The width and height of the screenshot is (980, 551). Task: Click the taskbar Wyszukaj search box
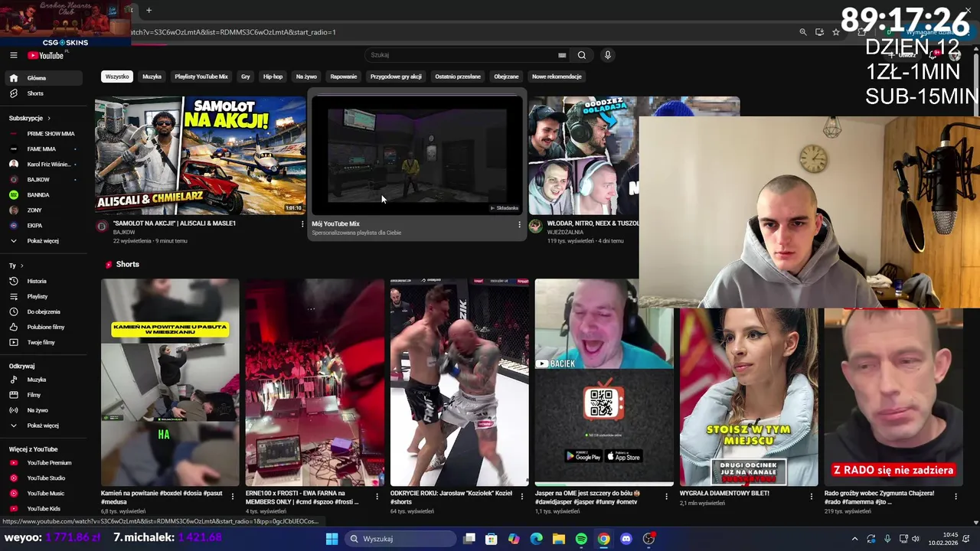coord(399,539)
